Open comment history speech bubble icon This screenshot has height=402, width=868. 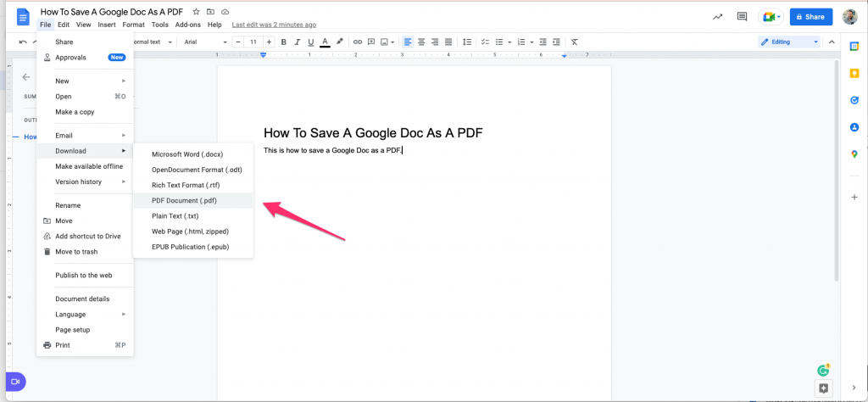(742, 17)
